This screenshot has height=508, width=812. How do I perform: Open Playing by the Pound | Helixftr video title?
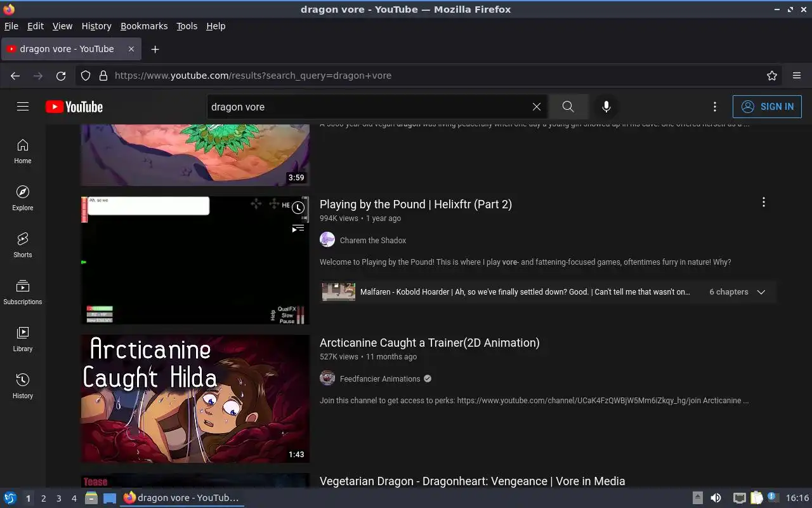416,204
